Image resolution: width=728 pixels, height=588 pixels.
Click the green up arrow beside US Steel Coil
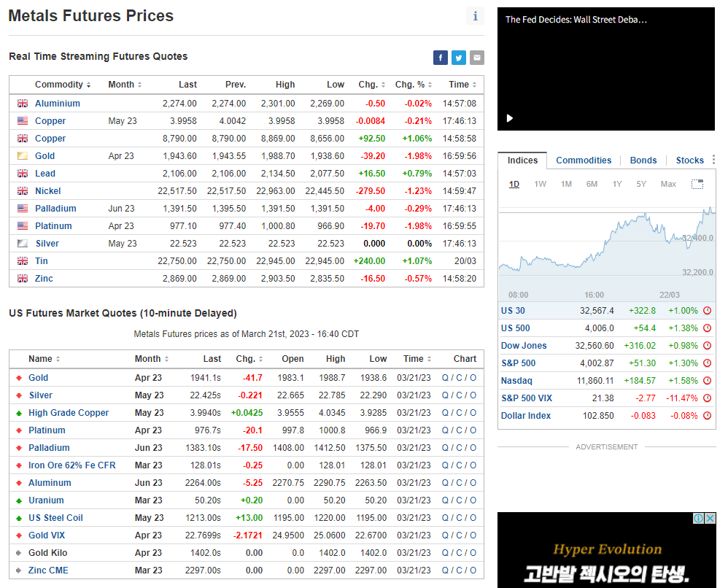coord(18,519)
